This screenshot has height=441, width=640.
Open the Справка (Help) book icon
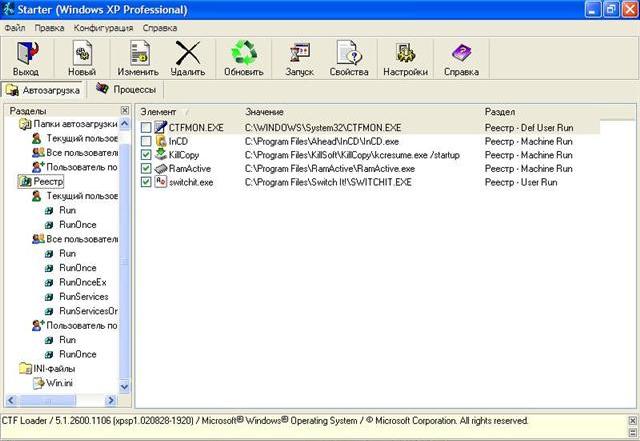pyautogui.click(x=461, y=58)
